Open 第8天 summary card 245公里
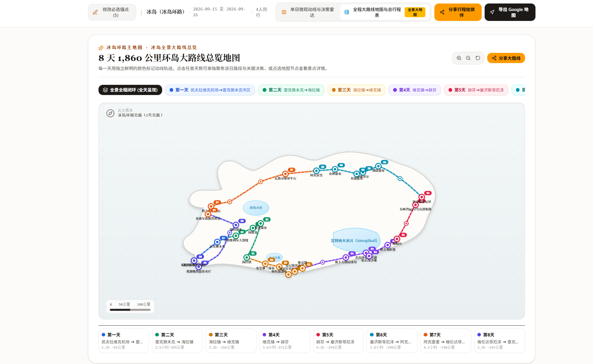 [499, 341]
